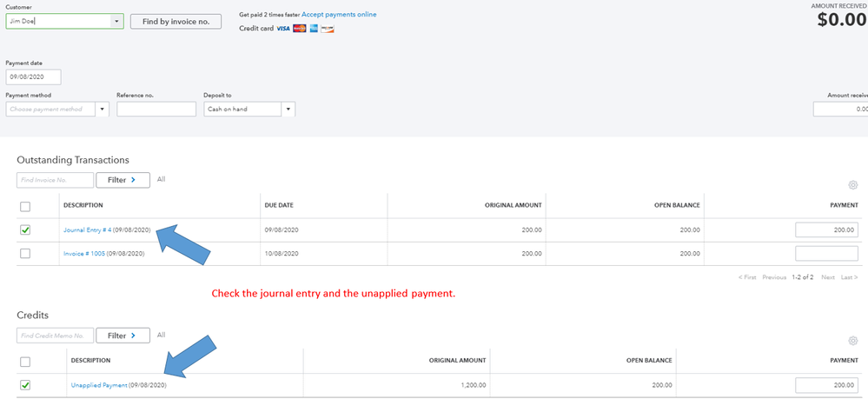Click the American Express card icon

[314, 29]
